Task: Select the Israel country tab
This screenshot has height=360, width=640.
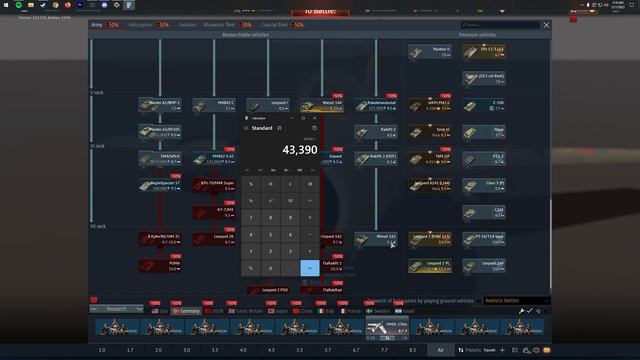Action: coord(404,311)
